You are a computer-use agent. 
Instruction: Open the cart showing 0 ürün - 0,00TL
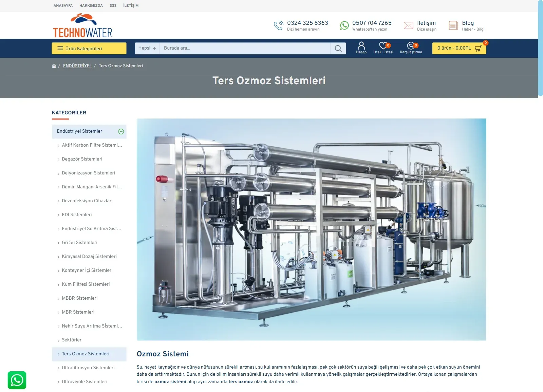(459, 48)
